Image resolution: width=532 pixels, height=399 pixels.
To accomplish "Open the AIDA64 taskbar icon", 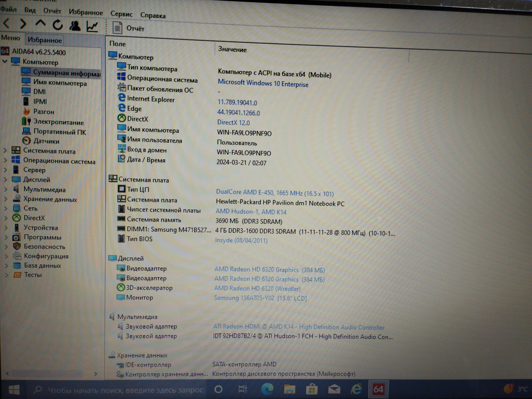I will click(x=378, y=389).
